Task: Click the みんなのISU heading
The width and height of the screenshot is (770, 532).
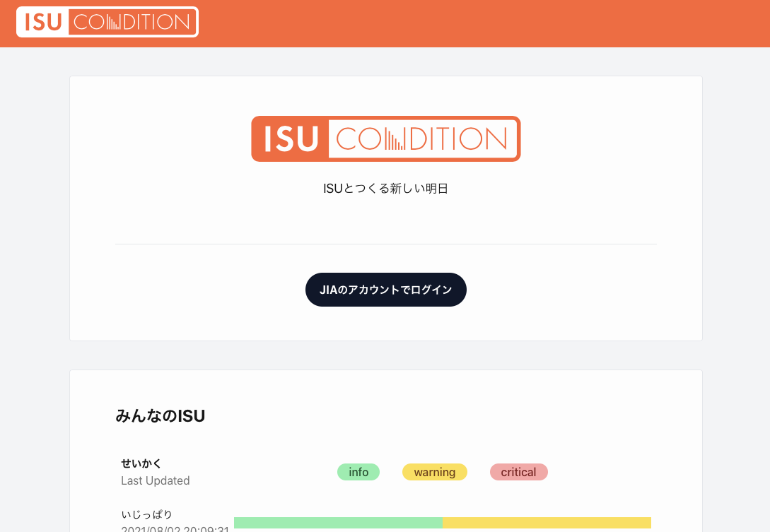Action: [x=160, y=416]
